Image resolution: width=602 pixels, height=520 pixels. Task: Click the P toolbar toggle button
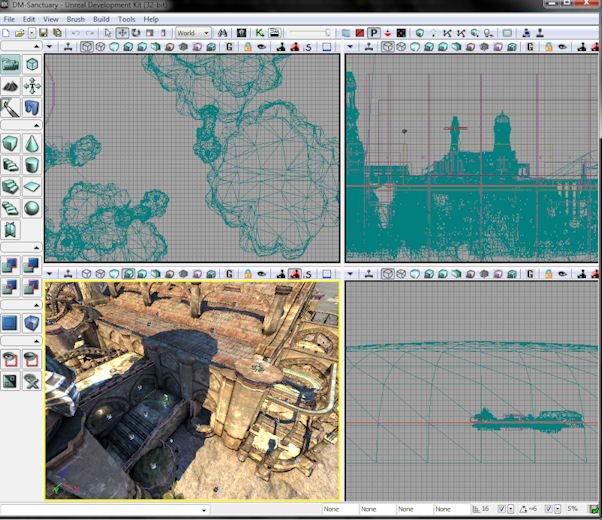[x=373, y=33]
